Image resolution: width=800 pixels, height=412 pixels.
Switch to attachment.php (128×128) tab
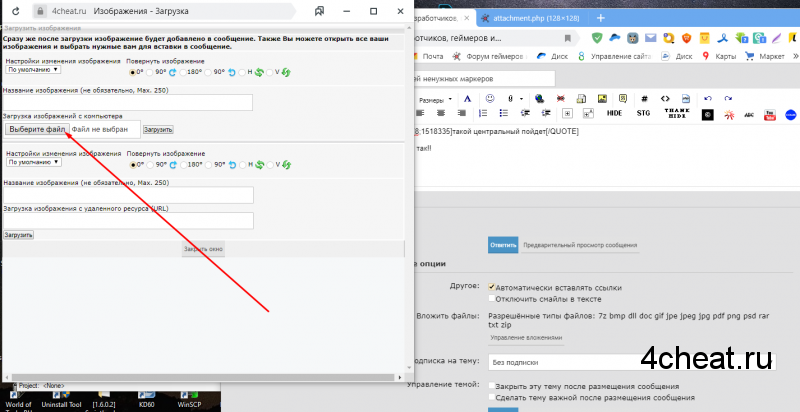pos(530,18)
